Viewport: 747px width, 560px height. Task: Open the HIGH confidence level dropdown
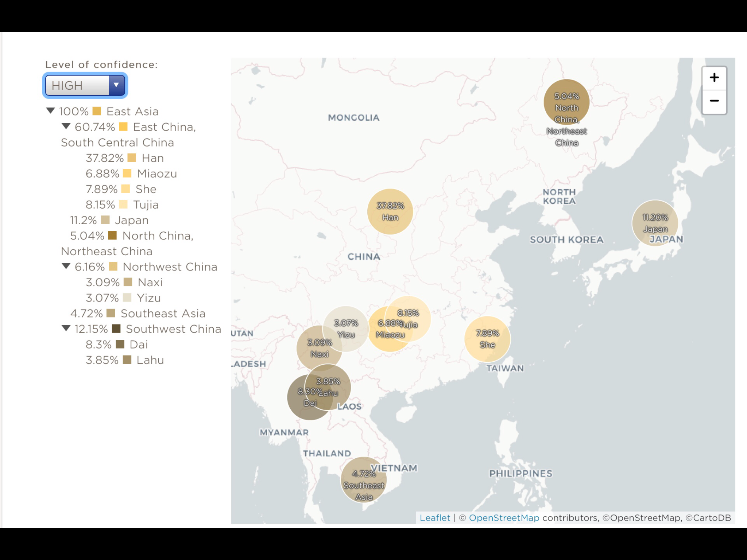pyautogui.click(x=85, y=85)
